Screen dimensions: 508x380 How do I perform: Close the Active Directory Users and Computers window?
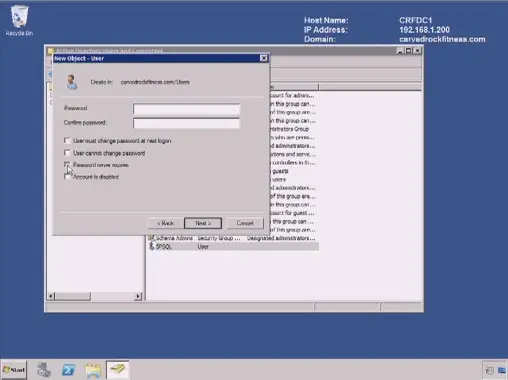417,51
